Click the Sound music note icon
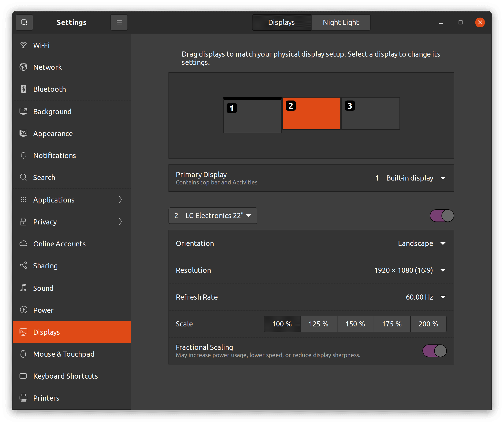Screen dimensions: 504x424 (23, 288)
